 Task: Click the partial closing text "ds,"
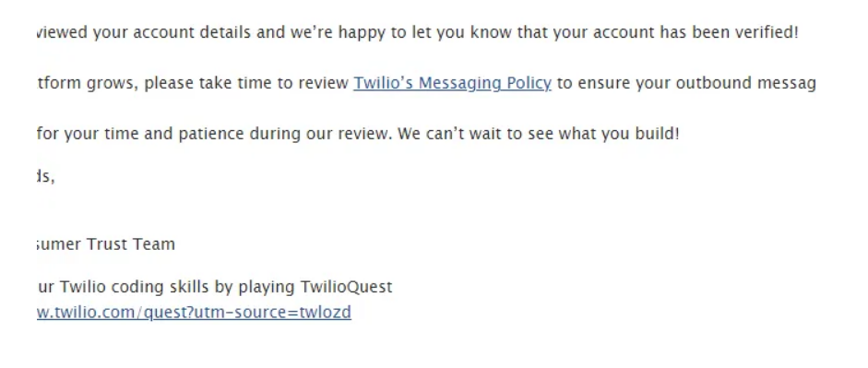[46, 177]
